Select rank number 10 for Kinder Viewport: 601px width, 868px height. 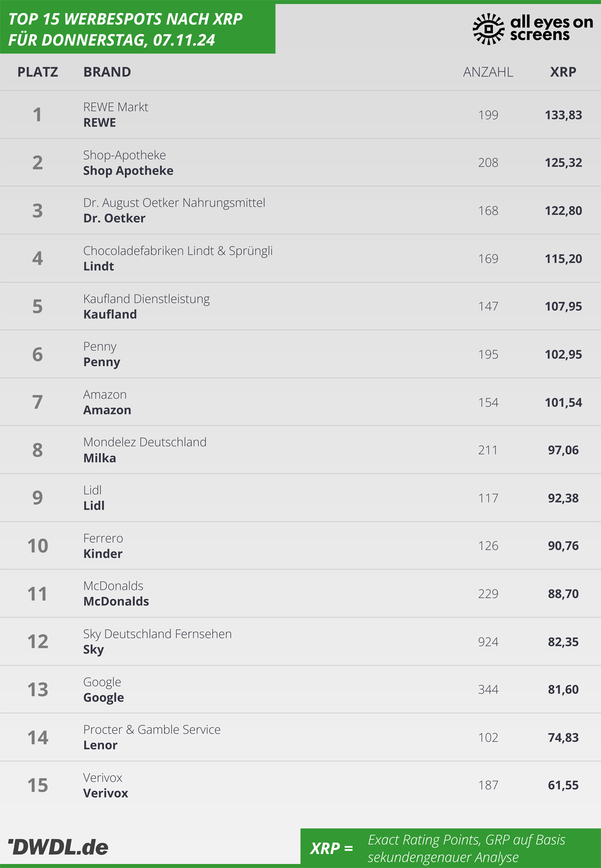[x=38, y=545]
